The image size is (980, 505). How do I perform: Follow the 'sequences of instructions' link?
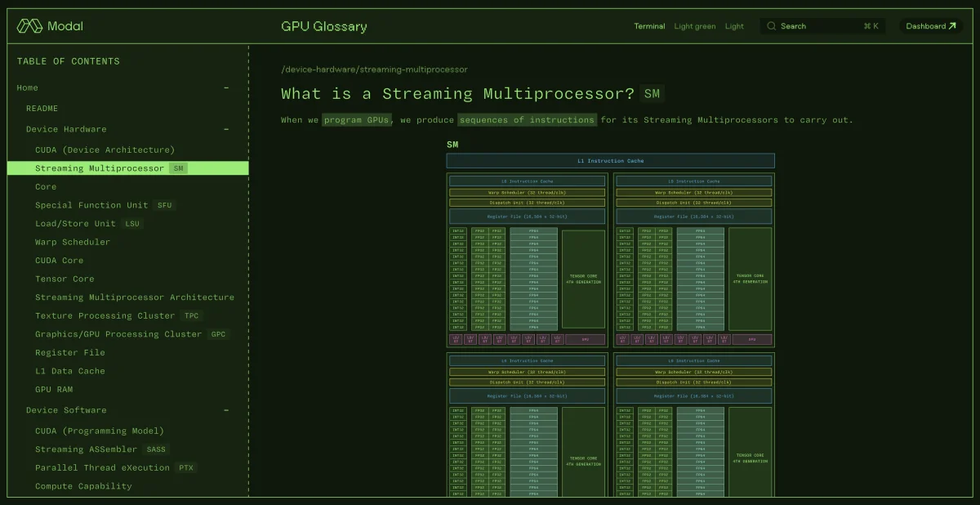(x=527, y=120)
